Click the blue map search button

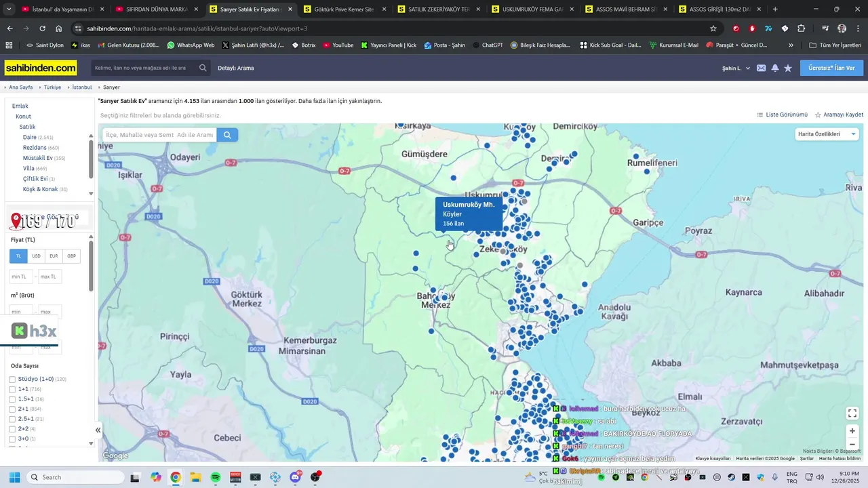[227, 135]
